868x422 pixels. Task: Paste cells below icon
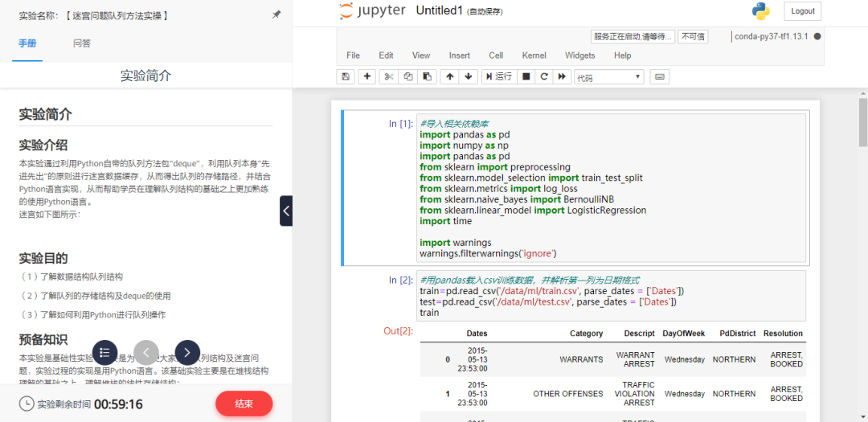pyautogui.click(x=428, y=76)
